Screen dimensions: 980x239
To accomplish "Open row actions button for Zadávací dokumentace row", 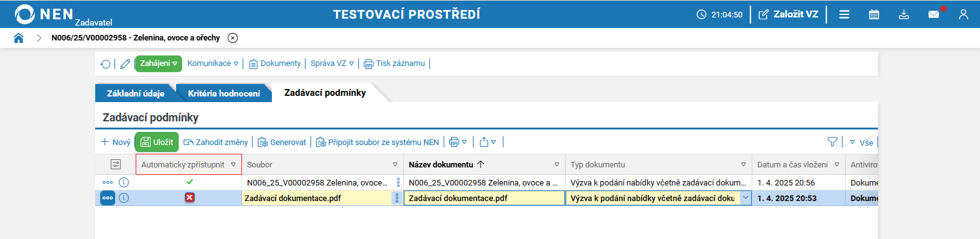I will point(108,198).
